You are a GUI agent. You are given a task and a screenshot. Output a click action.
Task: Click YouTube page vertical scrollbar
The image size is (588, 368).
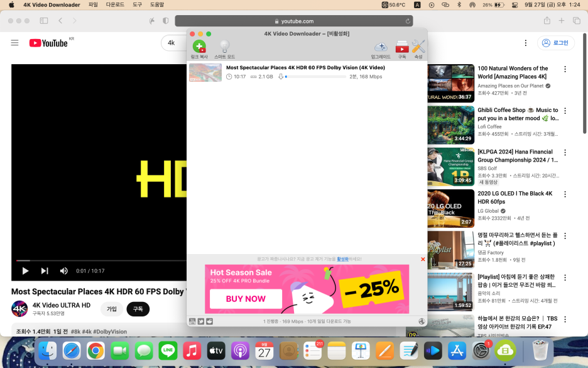[584, 84]
